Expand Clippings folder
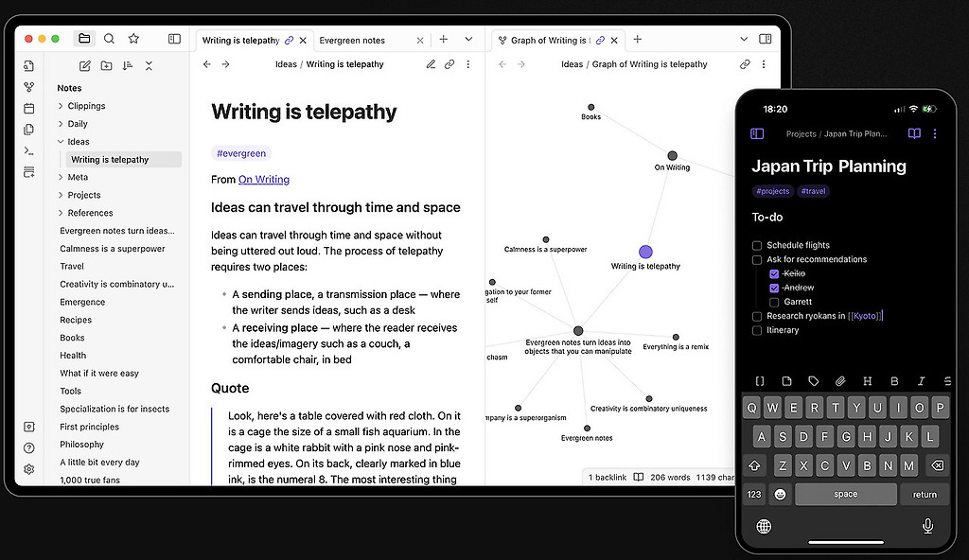Viewport: 969px width, 560px height. coord(61,106)
